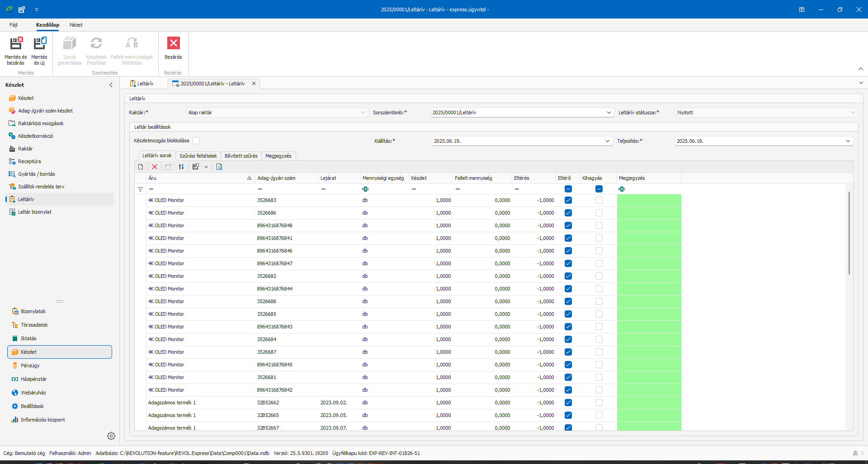
Task: Switch to the Szűrési feltételek tab
Action: point(198,156)
